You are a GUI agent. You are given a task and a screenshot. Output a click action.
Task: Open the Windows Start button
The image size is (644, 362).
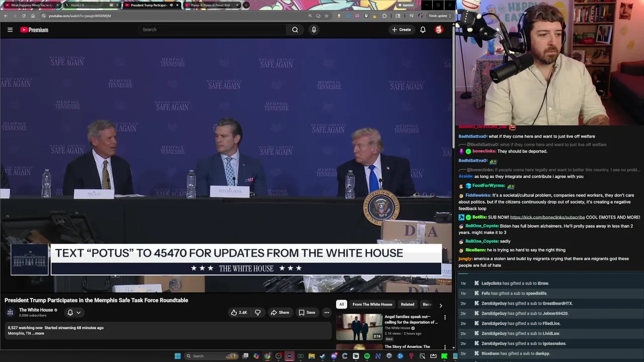click(178, 356)
